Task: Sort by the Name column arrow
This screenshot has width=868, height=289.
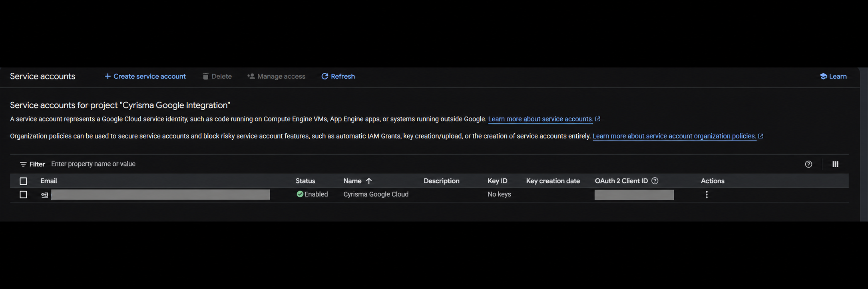Action: pos(369,181)
